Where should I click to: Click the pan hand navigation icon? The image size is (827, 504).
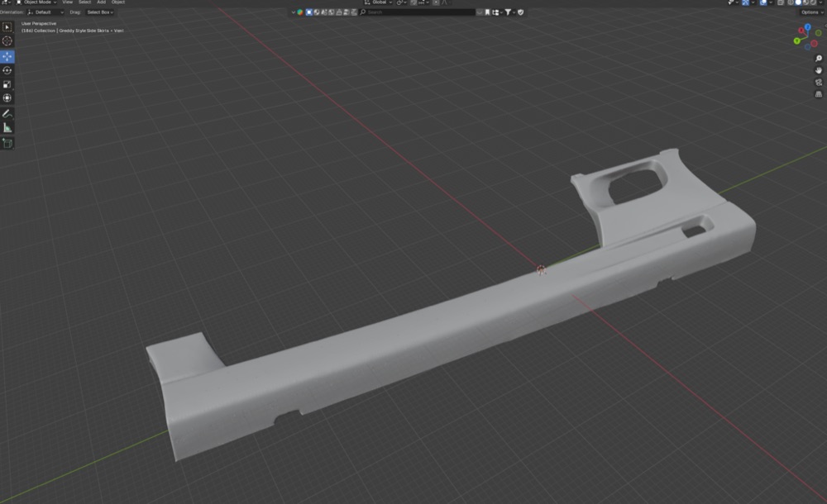pos(819,70)
